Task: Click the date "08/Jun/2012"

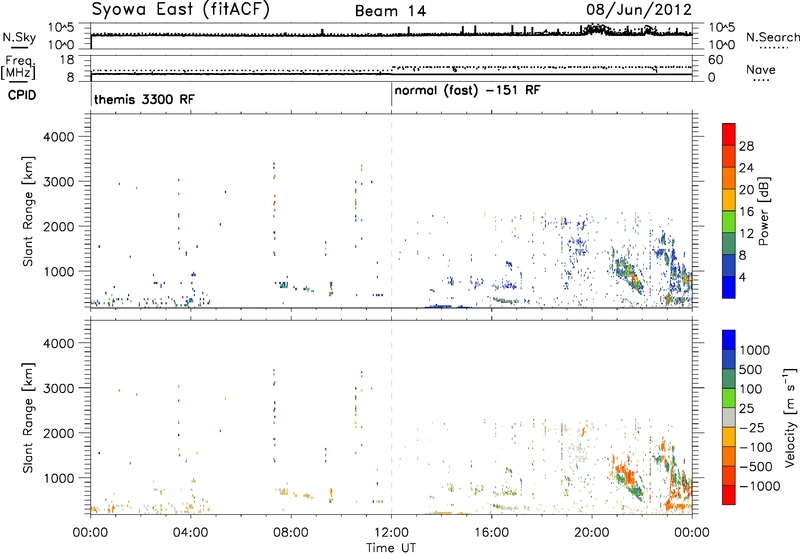Action: (x=639, y=10)
